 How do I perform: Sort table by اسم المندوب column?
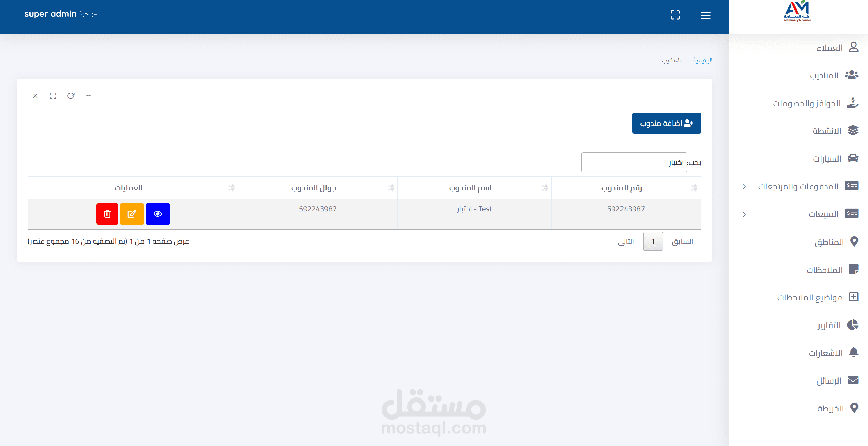pyautogui.click(x=470, y=188)
